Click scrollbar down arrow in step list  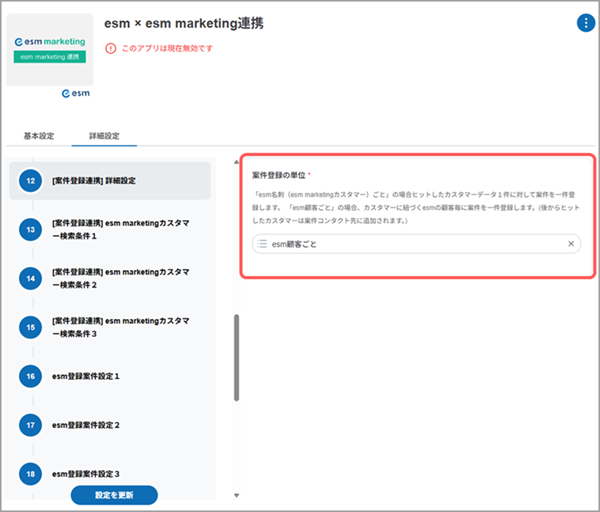pos(237,495)
